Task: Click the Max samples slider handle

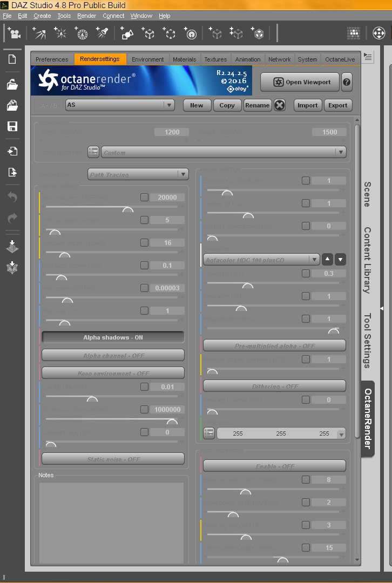Action: (x=128, y=209)
